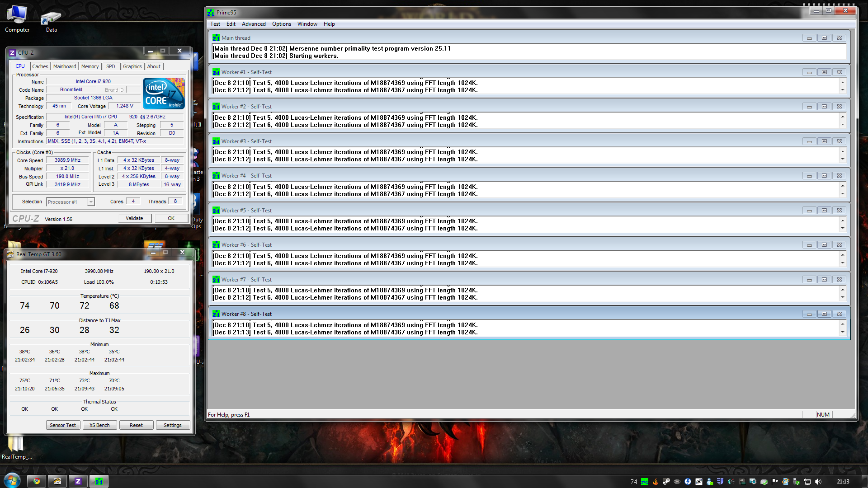This screenshot has width=868, height=488.
Task: Open the volume speaker tray icon
Action: [818, 482]
